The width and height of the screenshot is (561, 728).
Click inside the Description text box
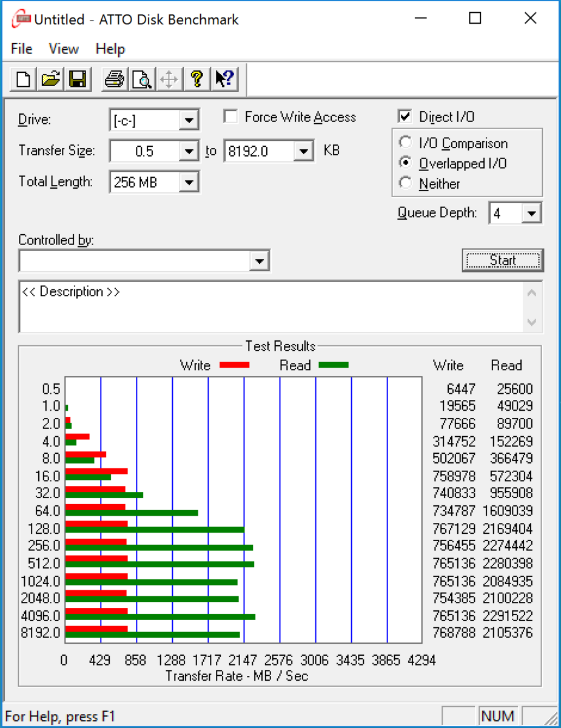pos(272,306)
